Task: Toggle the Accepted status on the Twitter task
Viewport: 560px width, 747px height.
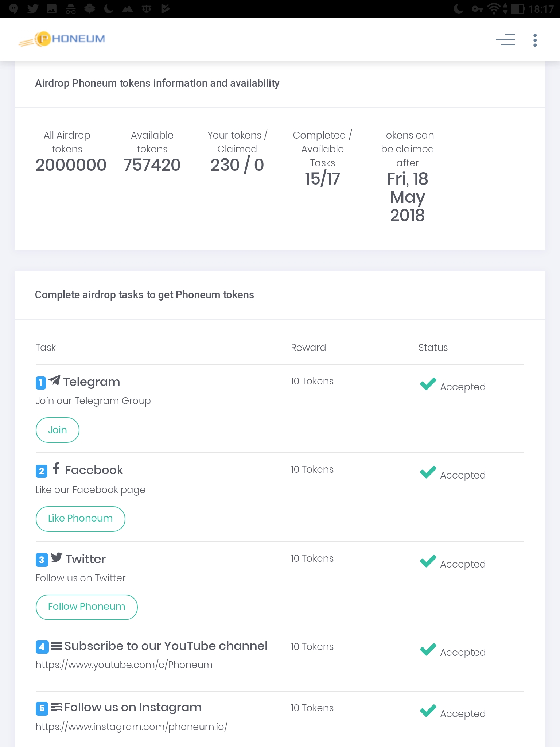Action: point(453,562)
